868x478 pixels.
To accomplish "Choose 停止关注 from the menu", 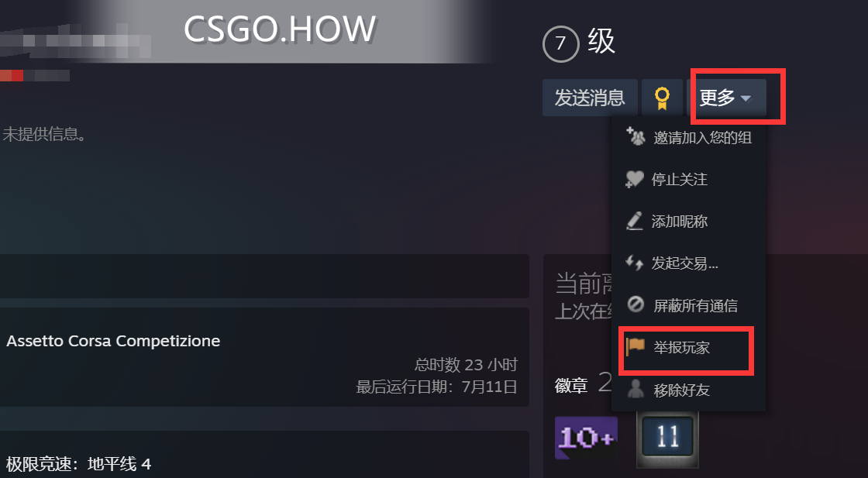I will pos(689,179).
